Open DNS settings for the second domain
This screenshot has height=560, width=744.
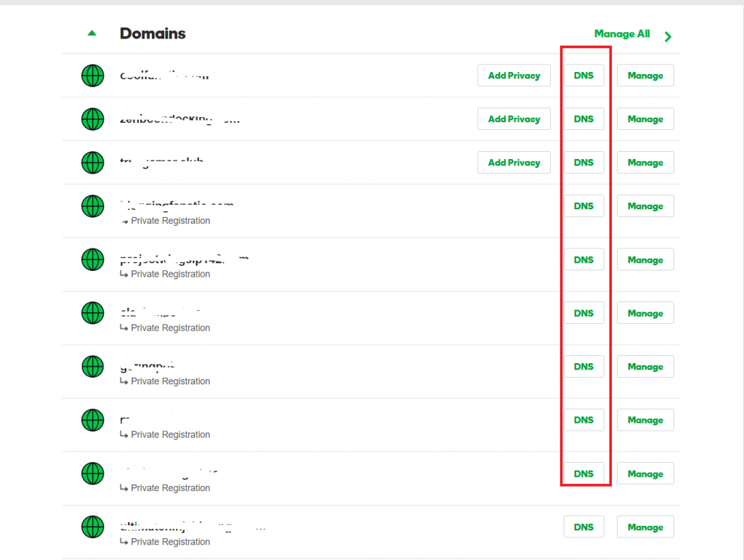point(583,119)
